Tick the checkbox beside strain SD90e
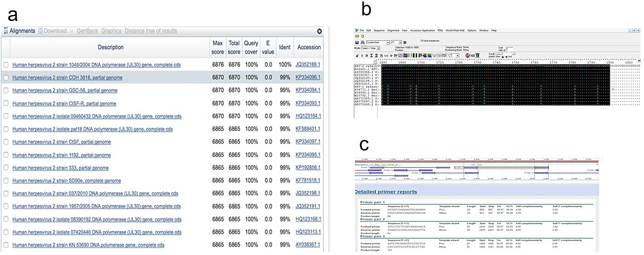Image resolution: width=644 pixels, height=255 pixels. point(6,181)
